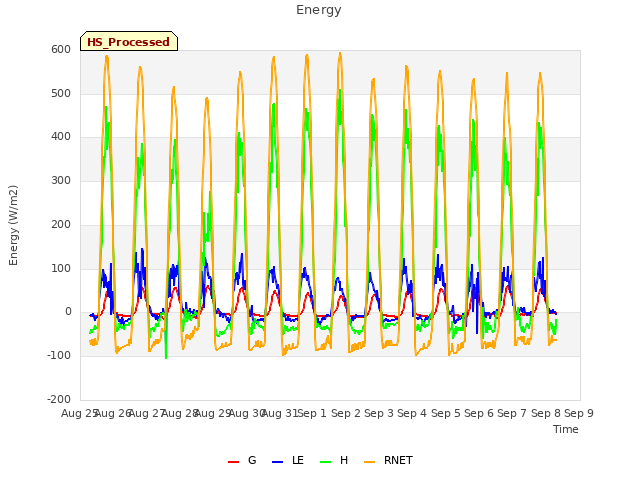
Task: Toggle the LE series legend entry
Action: point(287,461)
